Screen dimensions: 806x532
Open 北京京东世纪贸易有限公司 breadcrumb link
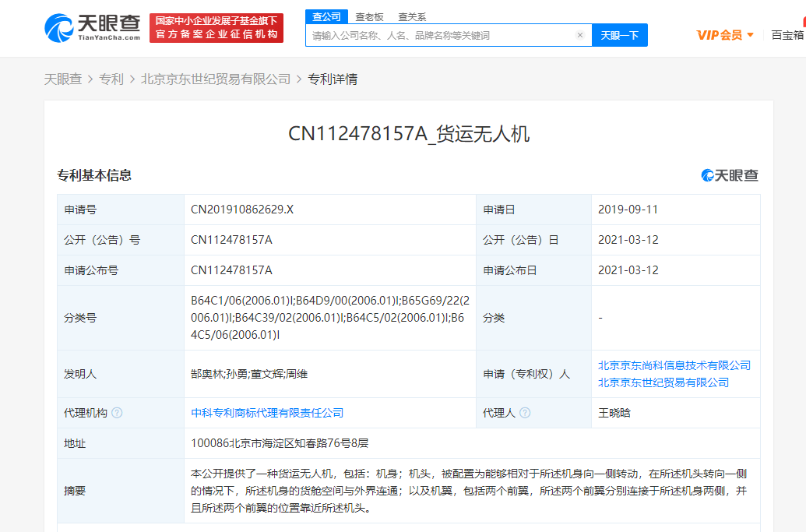click(216, 79)
